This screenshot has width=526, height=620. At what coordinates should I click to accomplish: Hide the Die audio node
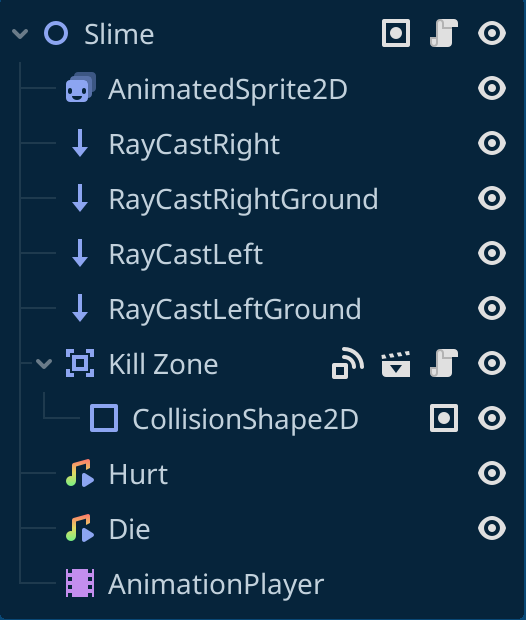[x=492, y=528]
